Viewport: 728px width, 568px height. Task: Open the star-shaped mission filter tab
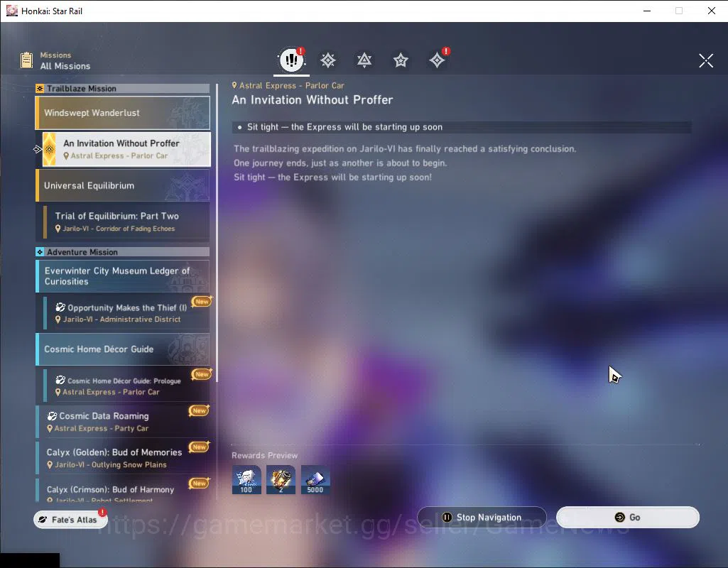[x=401, y=60]
